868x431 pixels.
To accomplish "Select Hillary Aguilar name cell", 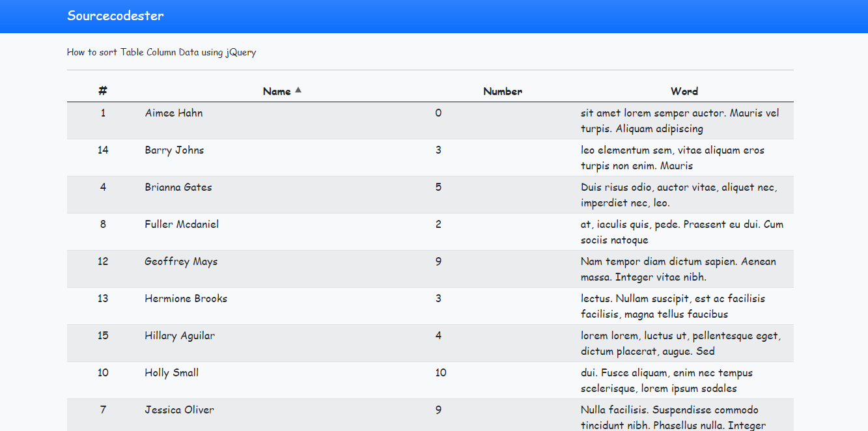I will click(x=180, y=335).
